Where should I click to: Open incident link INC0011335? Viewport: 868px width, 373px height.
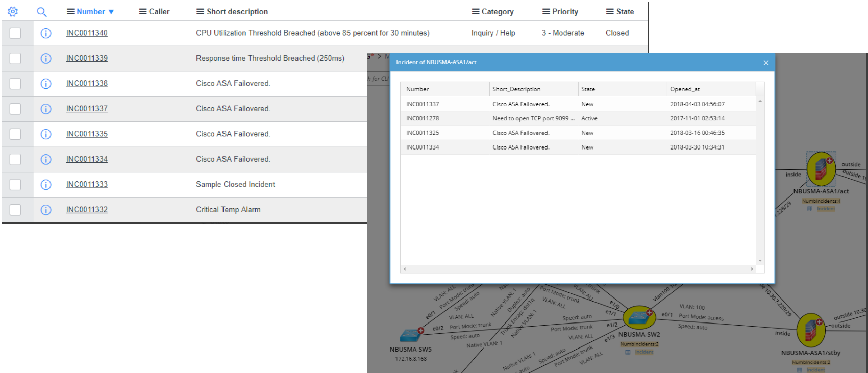pyautogui.click(x=87, y=134)
